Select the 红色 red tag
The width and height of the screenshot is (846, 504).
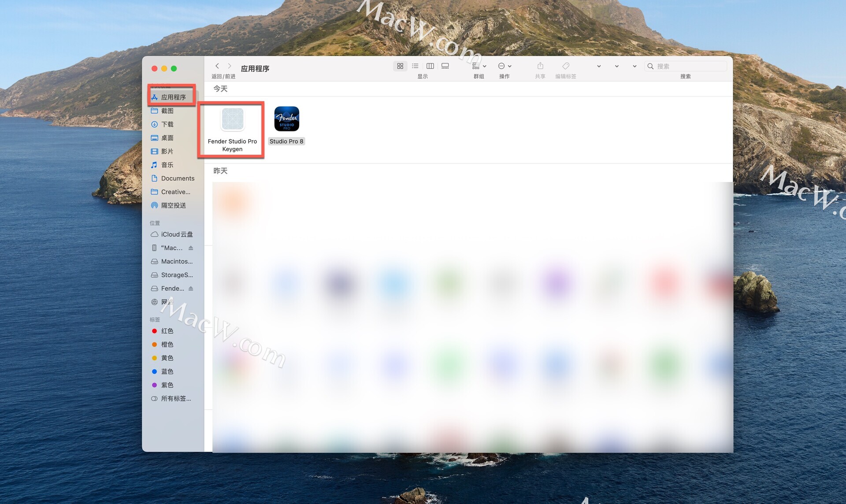(x=167, y=331)
